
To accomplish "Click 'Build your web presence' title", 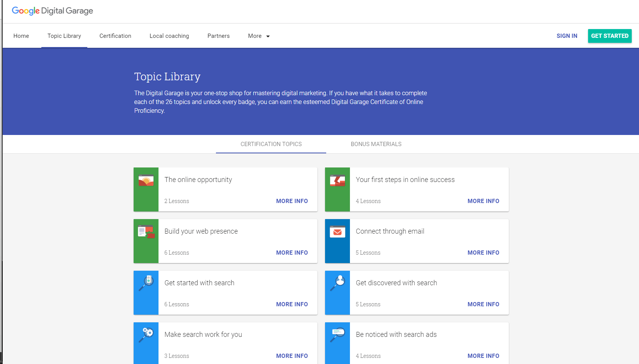I will [201, 231].
